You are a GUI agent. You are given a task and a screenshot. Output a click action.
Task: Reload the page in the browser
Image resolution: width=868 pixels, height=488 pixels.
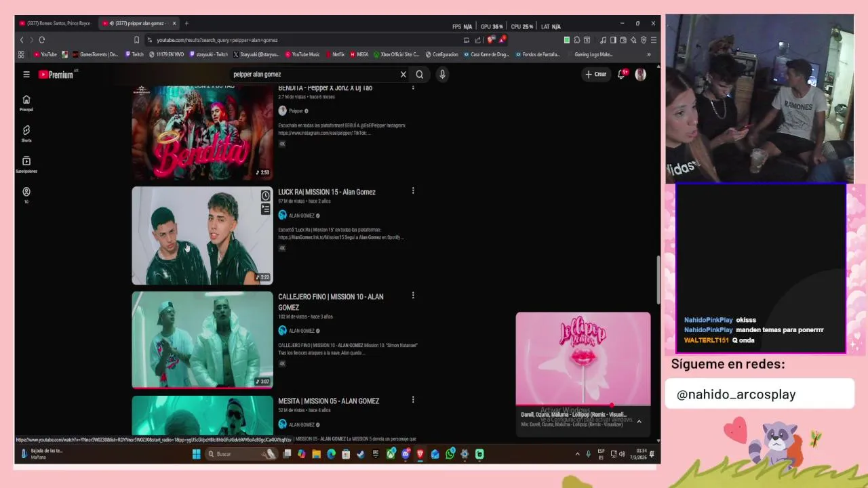[42, 40]
